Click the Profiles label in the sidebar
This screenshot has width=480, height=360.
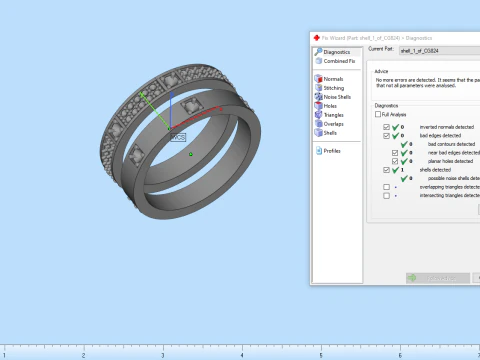[x=332, y=151]
